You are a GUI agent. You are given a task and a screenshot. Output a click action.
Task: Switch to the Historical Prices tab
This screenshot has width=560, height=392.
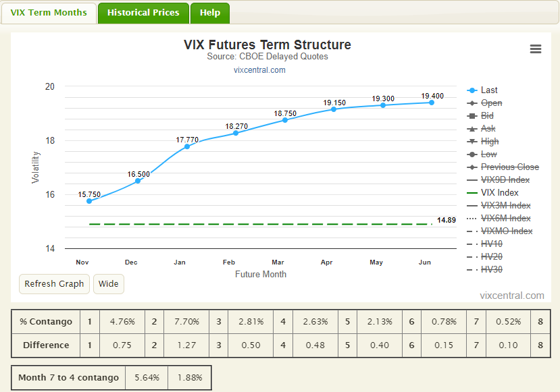coord(143,13)
